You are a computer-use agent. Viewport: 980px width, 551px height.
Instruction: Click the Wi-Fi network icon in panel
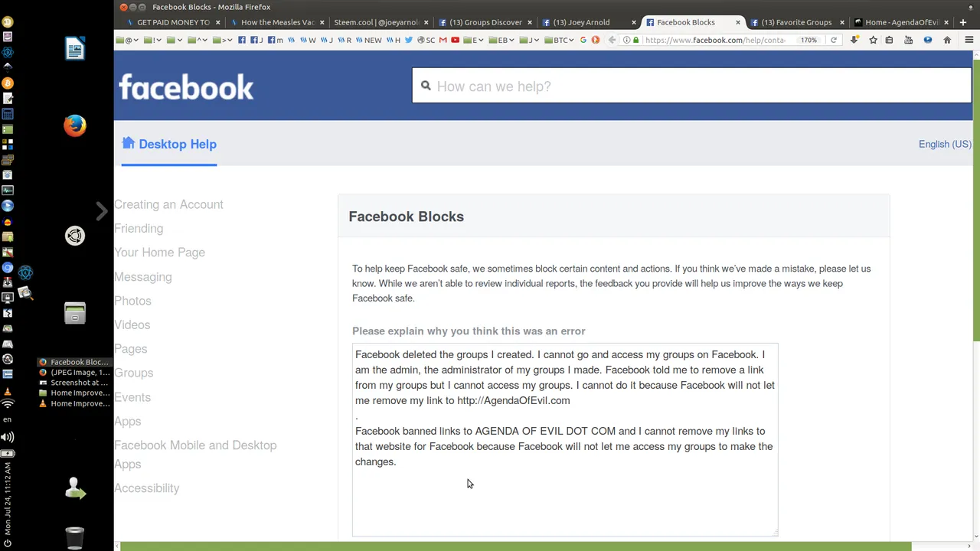[8, 404]
